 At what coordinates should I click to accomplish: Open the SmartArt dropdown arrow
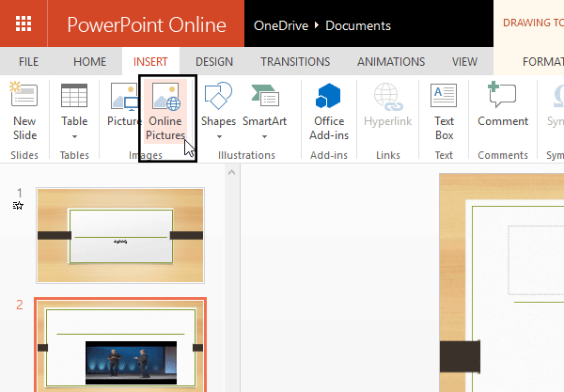(264, 137)
